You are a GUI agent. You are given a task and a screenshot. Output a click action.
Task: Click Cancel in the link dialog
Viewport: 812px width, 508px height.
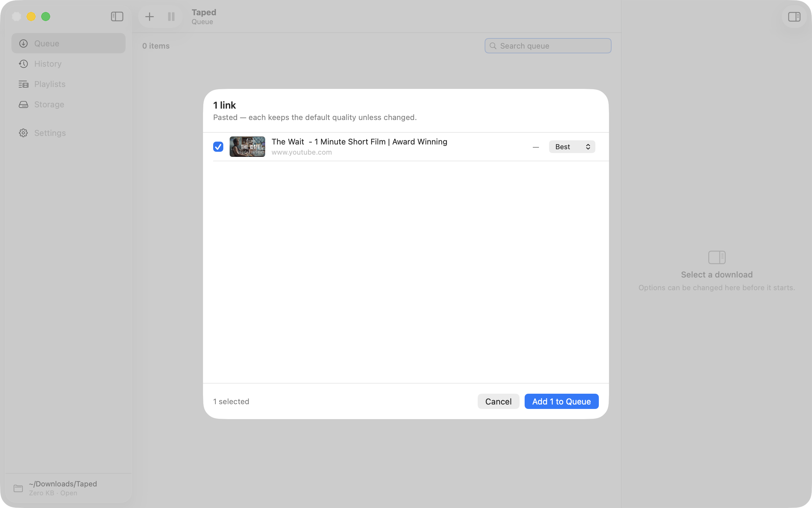click(498, 402)
